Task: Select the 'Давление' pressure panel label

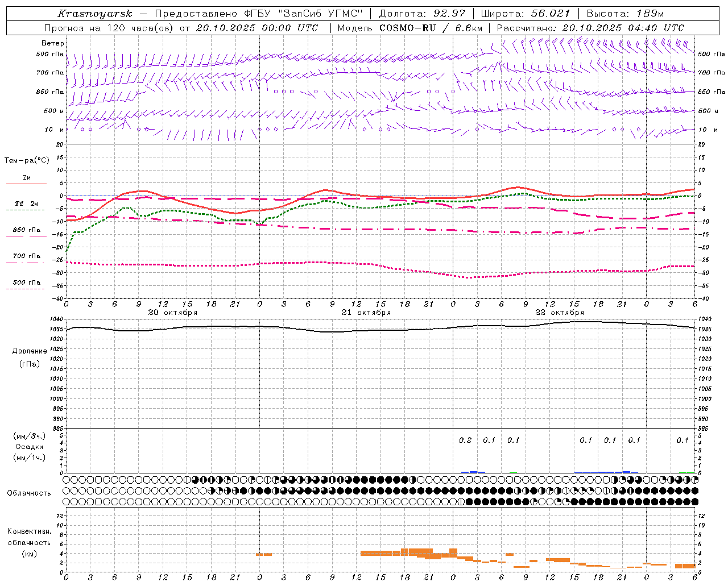Action: click(x=30, y=351)
